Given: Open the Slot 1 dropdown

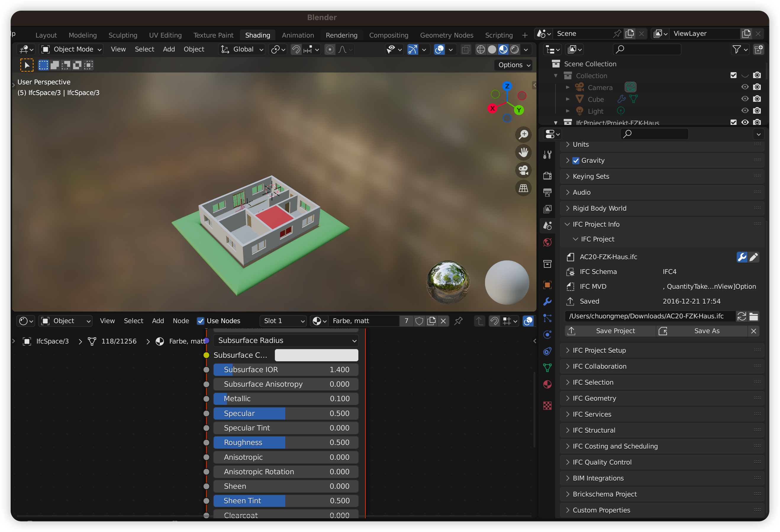Looking at the screenshot, I should (x=283, y=321).
